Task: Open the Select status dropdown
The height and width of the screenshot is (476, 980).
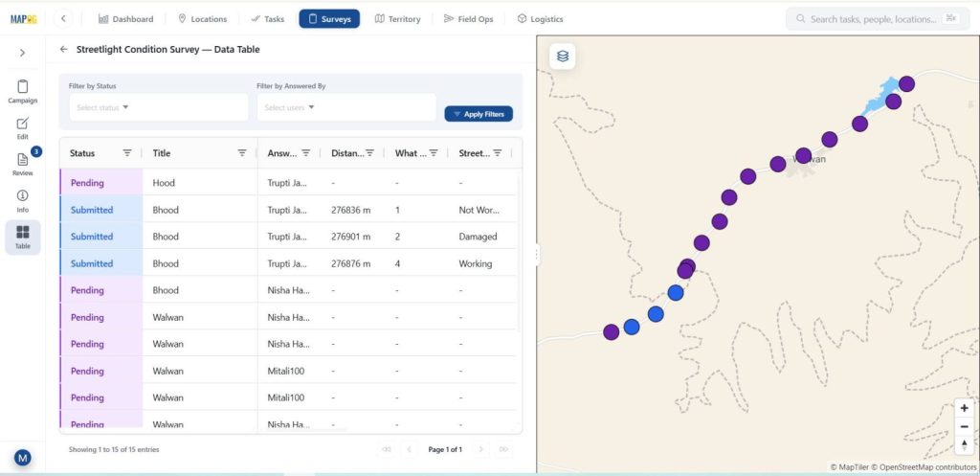Action: (x=158, y=107)
